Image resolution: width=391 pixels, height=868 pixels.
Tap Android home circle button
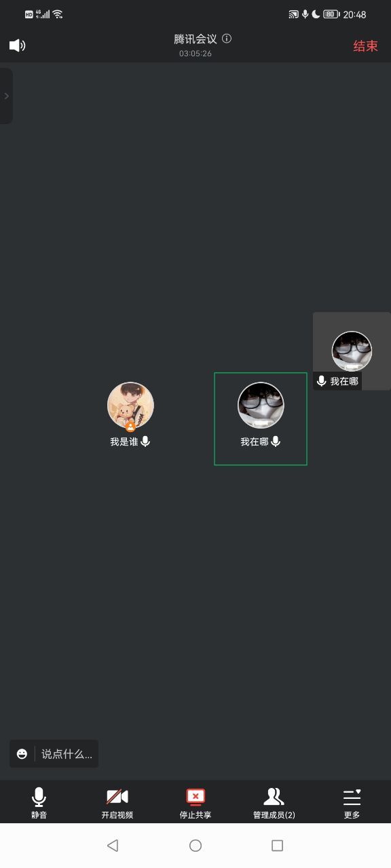[x=195, y=845]
